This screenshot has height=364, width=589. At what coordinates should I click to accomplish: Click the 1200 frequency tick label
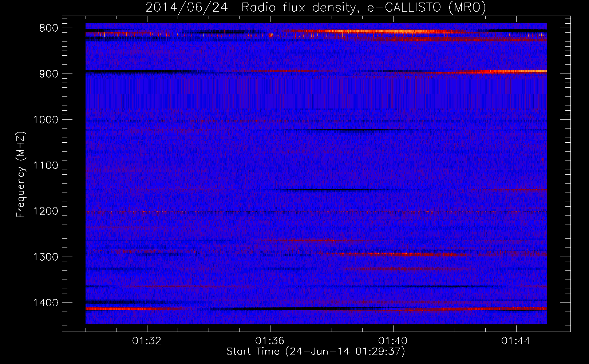[46, 211]
